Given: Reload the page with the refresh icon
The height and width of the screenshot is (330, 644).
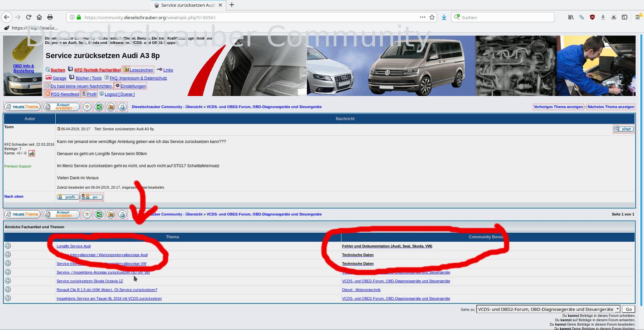Looking at the screenshot, I should click(x=29, y=17).
